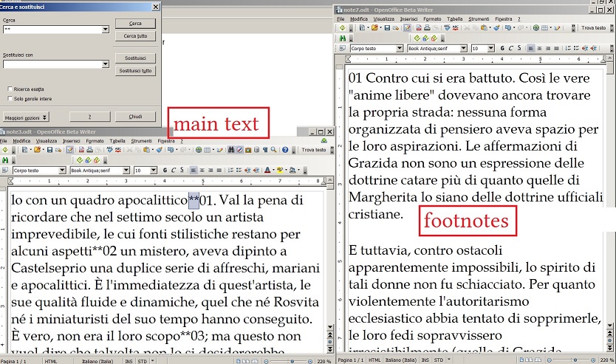Toggle STD selection mode in note3.odt status bar
Screen dimensions: 616x364
click(x=143, y=361)
